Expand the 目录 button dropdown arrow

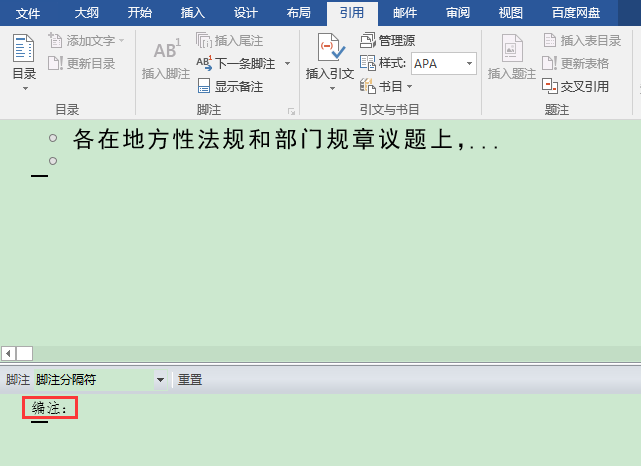25,88
